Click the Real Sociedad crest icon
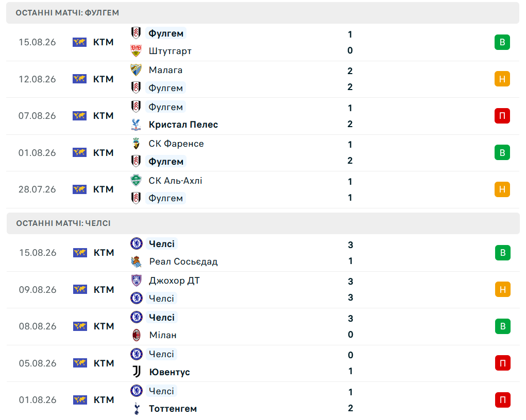 136,261
